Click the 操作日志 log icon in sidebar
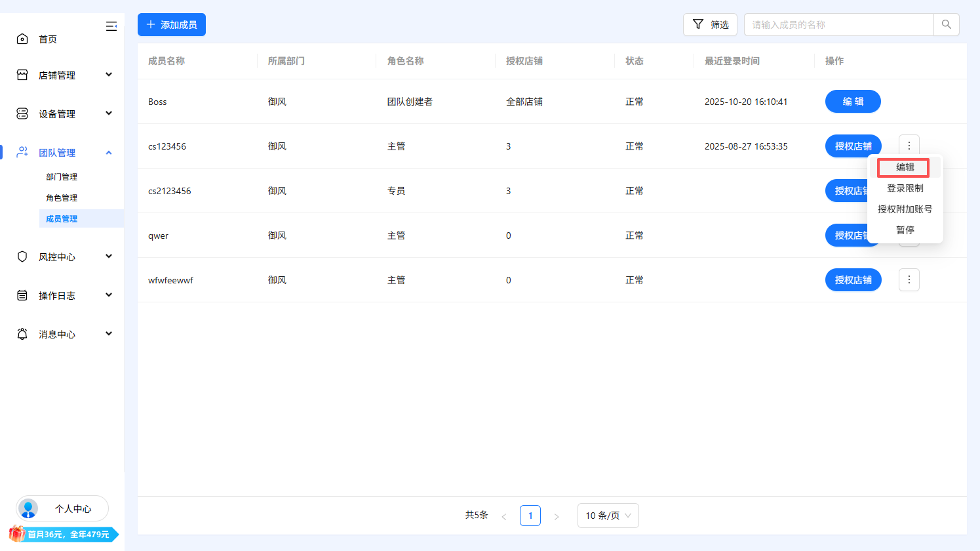 pyautogui.click(x=22, y=295)
